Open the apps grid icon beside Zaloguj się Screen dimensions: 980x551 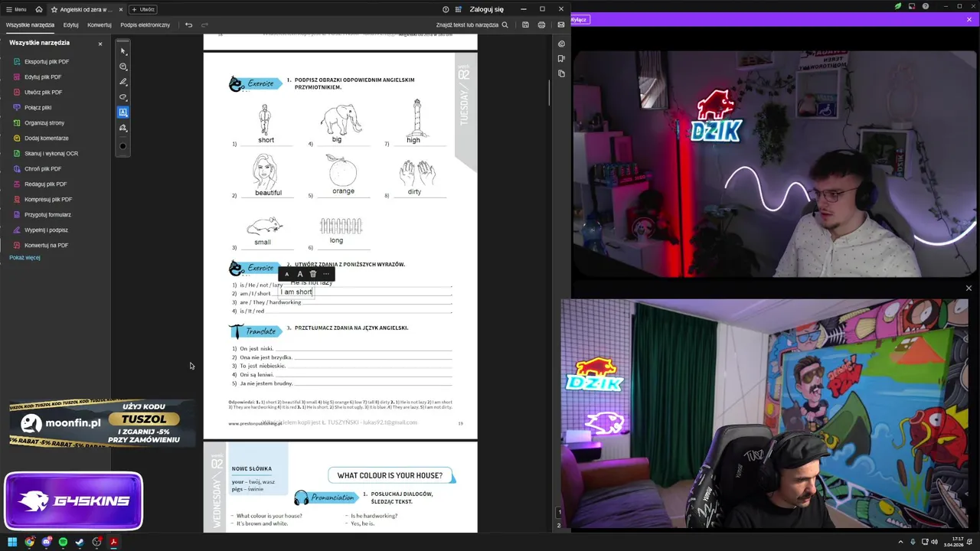pyautogui.click(x=458, y=9)
